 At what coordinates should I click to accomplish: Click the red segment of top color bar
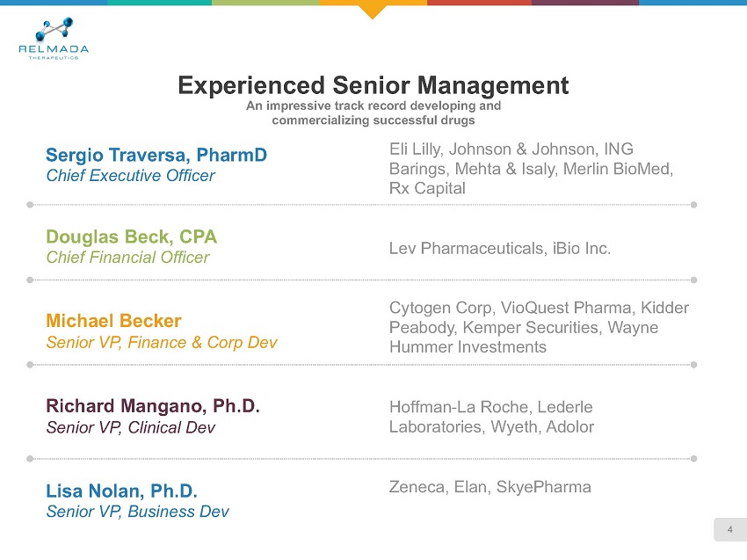[479, 3]
